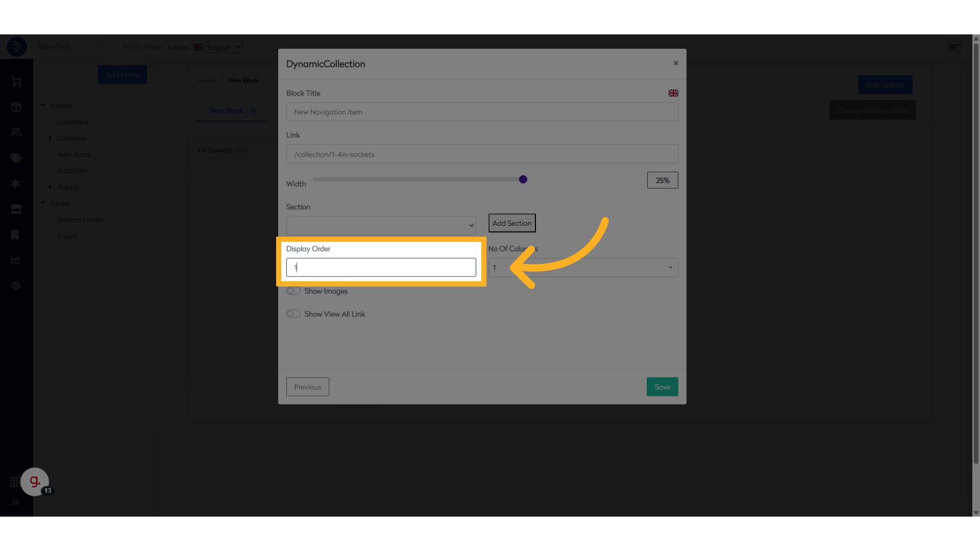Click the green Save button

tap(662, 387)
